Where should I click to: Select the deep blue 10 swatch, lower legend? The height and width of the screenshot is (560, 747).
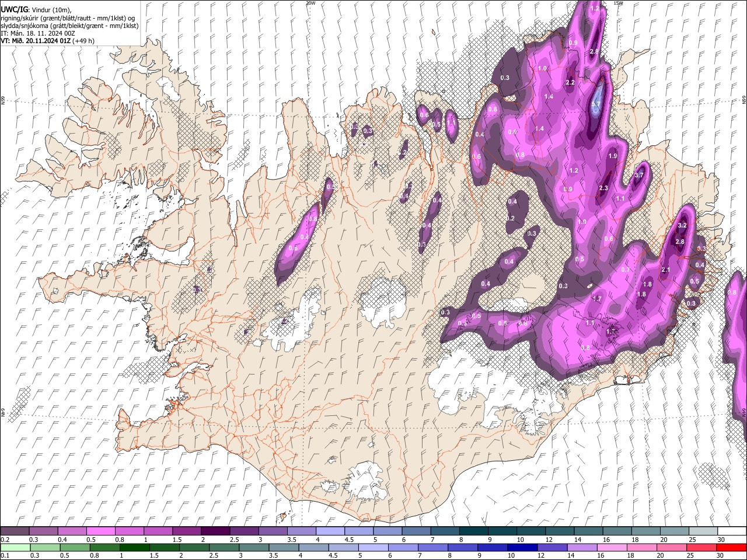[x=522, y=547]
